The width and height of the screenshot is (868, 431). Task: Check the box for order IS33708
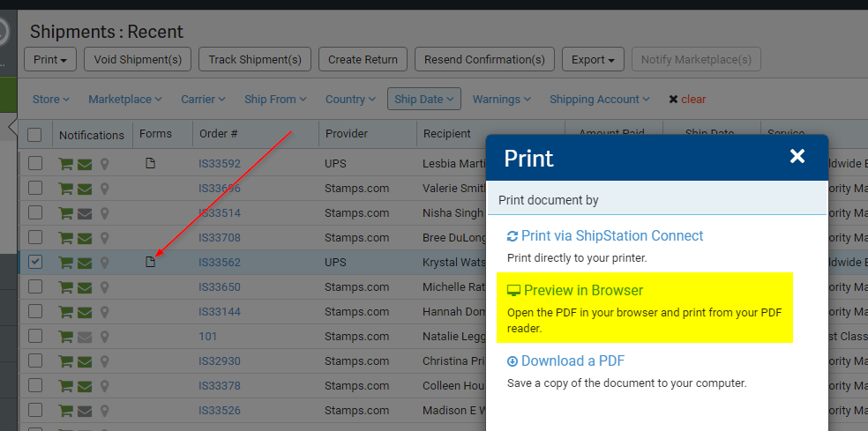(35, 237)
